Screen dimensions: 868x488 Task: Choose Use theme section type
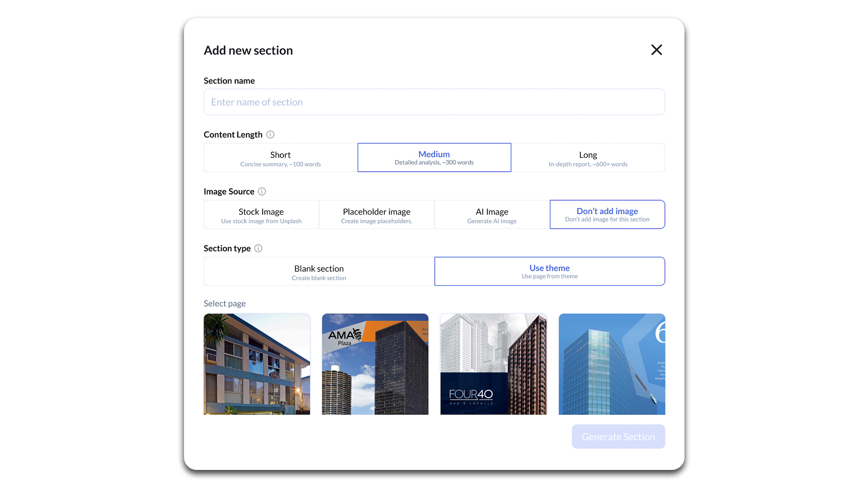coord(549,272)
